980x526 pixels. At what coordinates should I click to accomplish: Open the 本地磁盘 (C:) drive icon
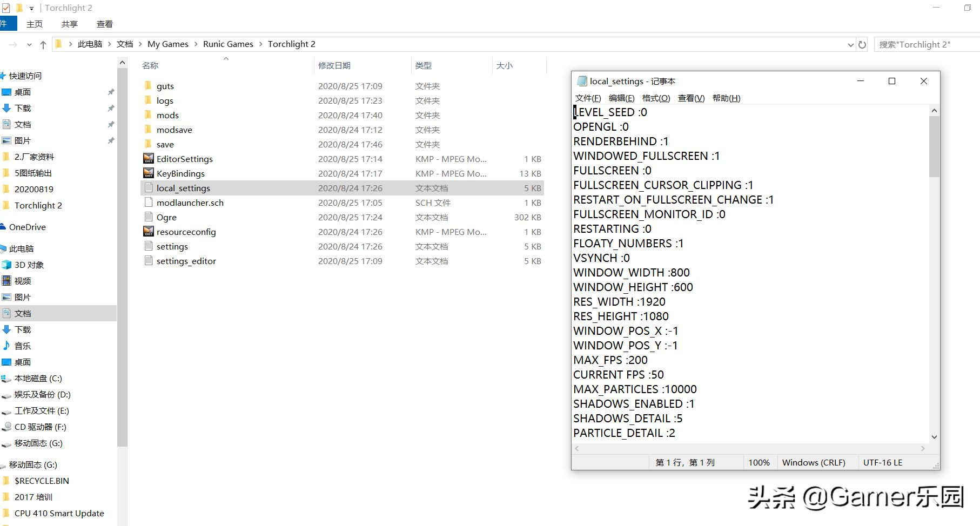[x=6, y=378]
